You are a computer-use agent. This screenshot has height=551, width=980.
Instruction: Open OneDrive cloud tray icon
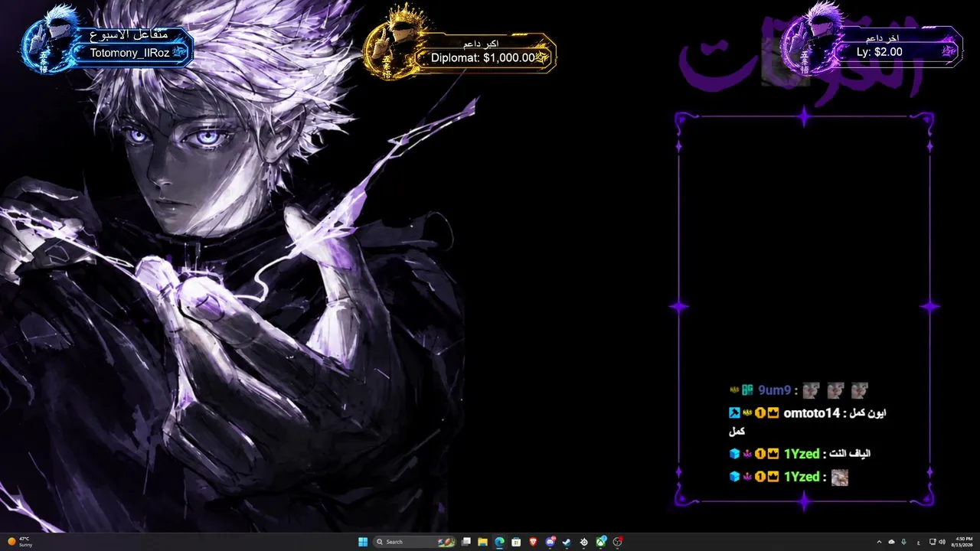891,542
